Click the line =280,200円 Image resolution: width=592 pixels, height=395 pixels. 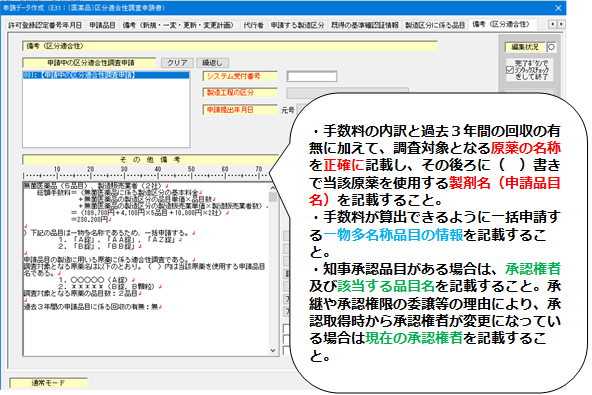89,219
